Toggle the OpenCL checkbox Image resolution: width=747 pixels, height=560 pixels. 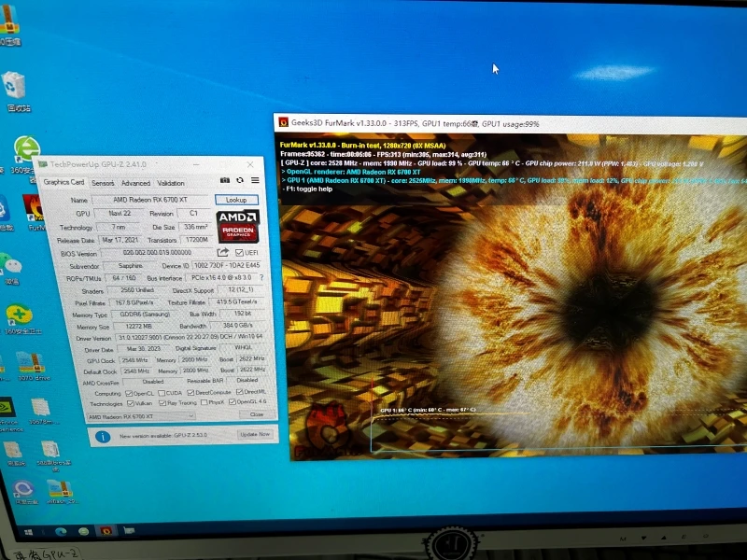tap(129, 393)
